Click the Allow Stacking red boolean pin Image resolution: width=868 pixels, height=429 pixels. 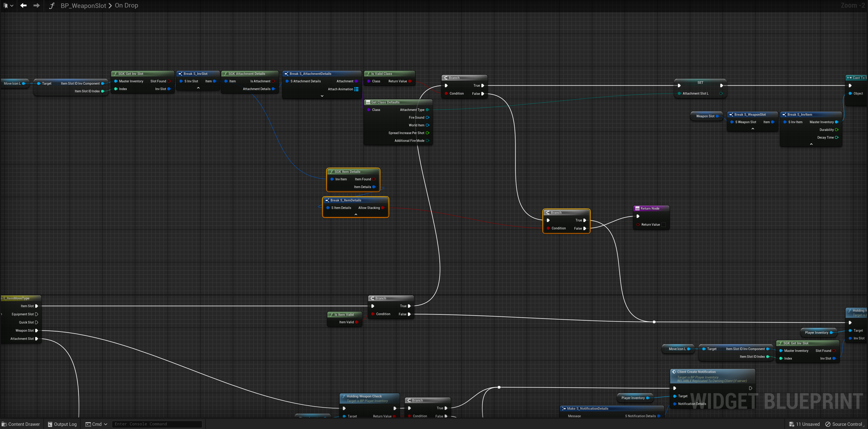click(382, 208)
